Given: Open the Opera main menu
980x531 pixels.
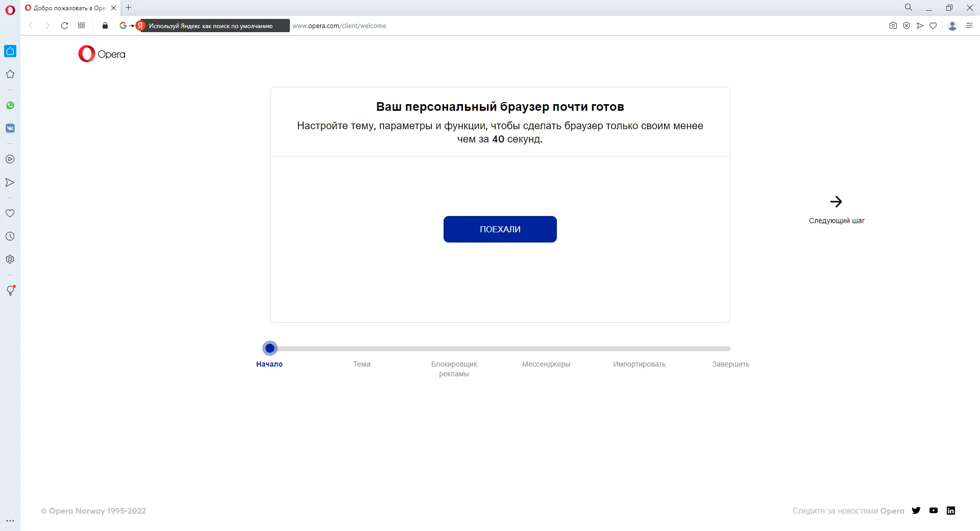Looking at the screenshot, I should coord(10,10).
